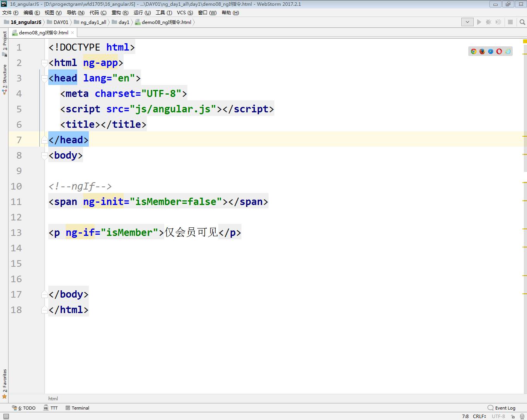
Task: Open the Project tool window
Action: [5, 43]
